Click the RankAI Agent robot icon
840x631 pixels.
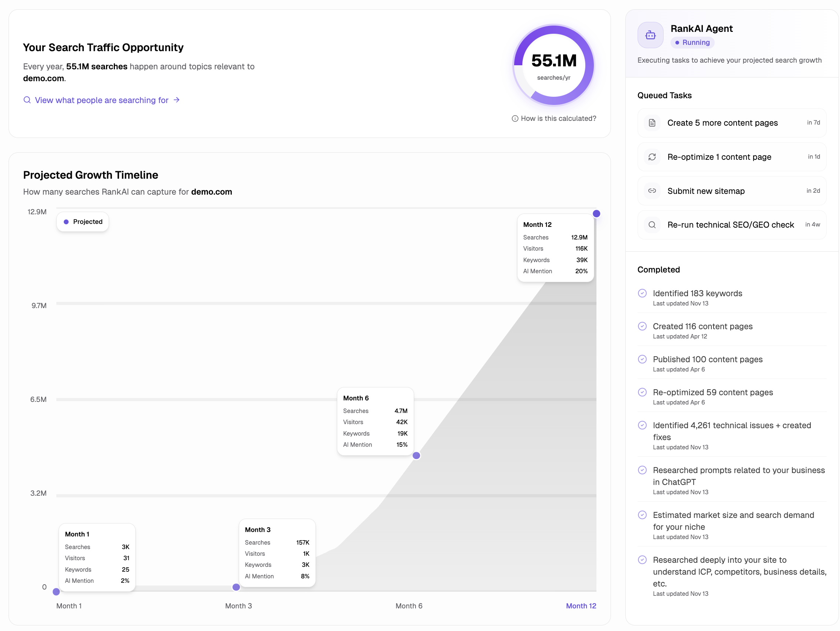coord(650,35)
